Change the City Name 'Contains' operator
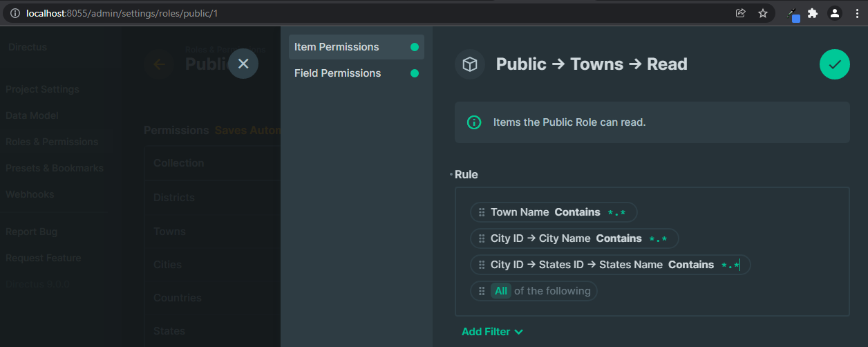868x347 pixels. pos(619,238)
